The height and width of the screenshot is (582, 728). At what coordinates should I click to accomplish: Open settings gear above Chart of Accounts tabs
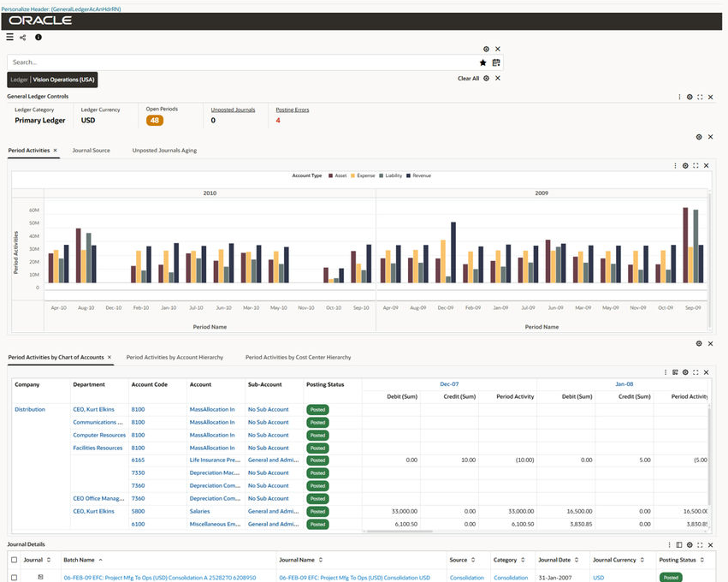click(699, 344)
